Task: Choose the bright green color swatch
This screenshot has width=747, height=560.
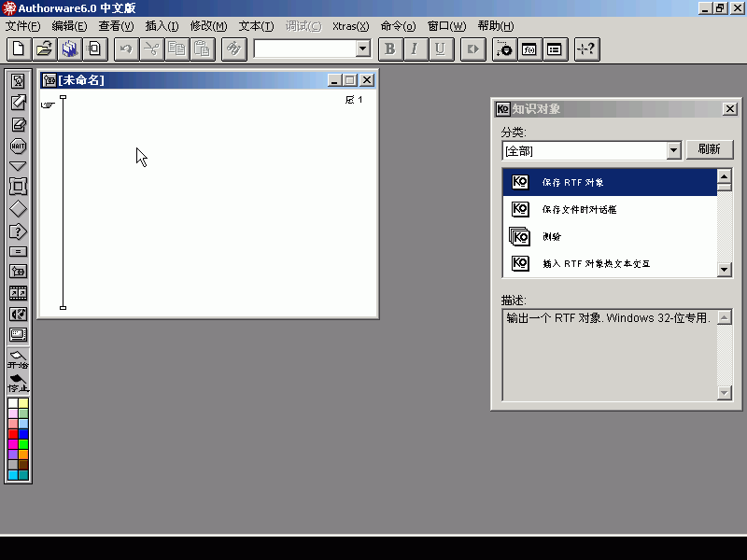Action: (x=23, y=444)
